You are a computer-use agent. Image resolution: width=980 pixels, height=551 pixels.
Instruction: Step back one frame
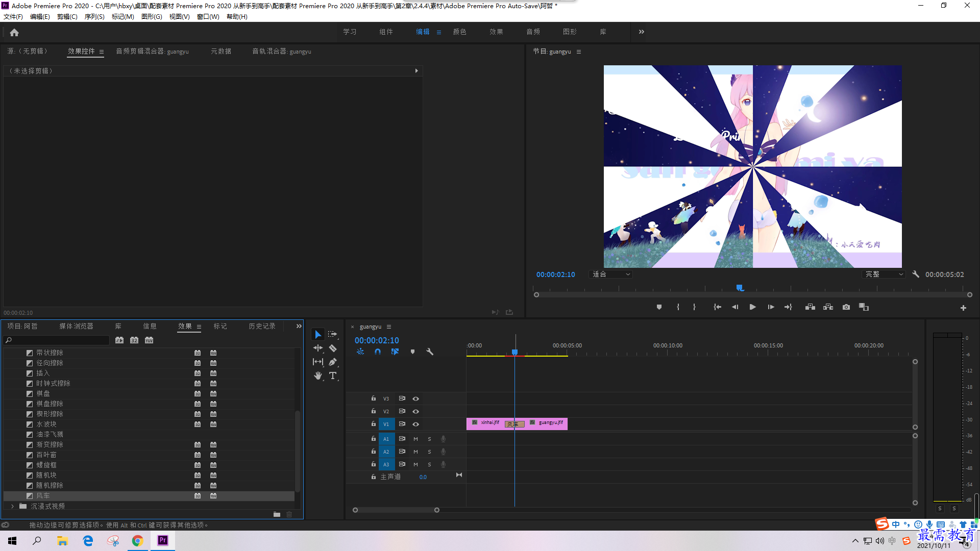click(x=735, y=307)
